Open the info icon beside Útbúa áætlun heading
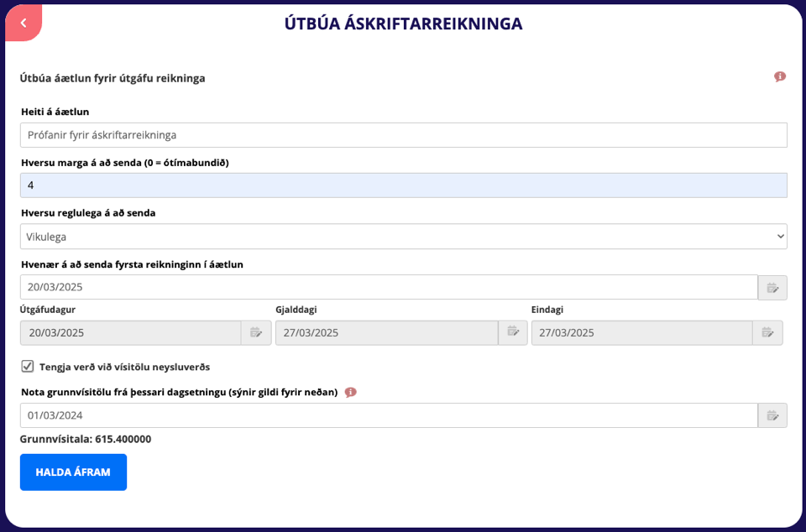Screen dimensions: 806x532 point(780,77)
